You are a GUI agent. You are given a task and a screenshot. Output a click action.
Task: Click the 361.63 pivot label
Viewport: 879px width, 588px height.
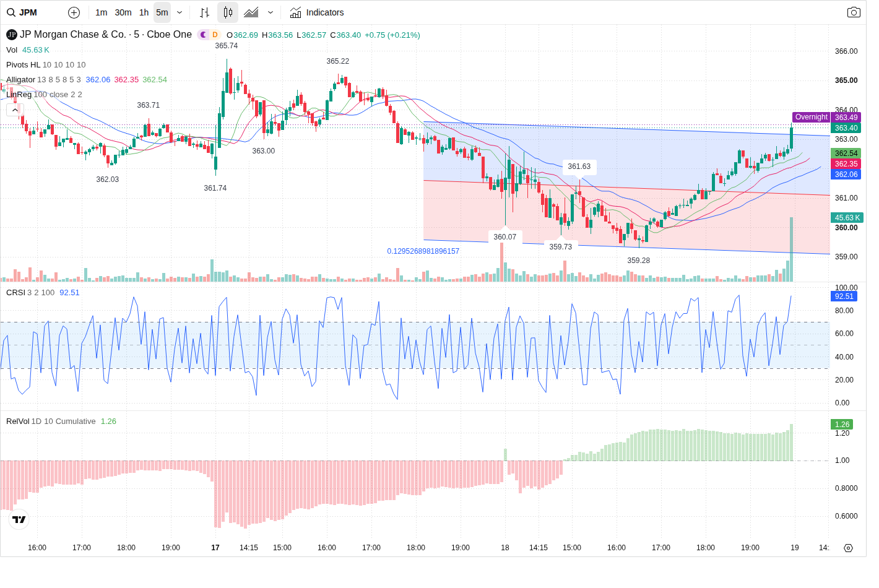point(579,166)
